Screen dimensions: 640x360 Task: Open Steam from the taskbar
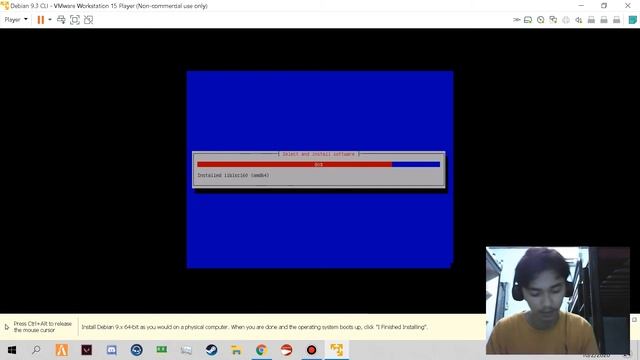coord(211,350)
